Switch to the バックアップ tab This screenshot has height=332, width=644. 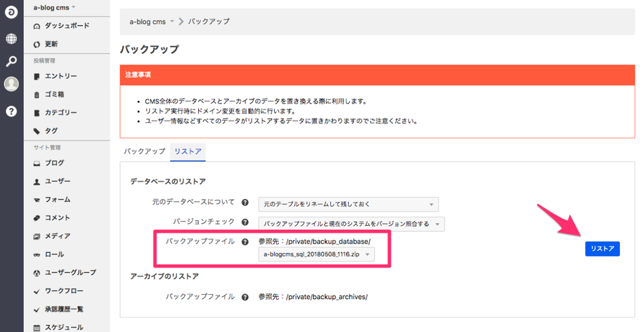145,151
